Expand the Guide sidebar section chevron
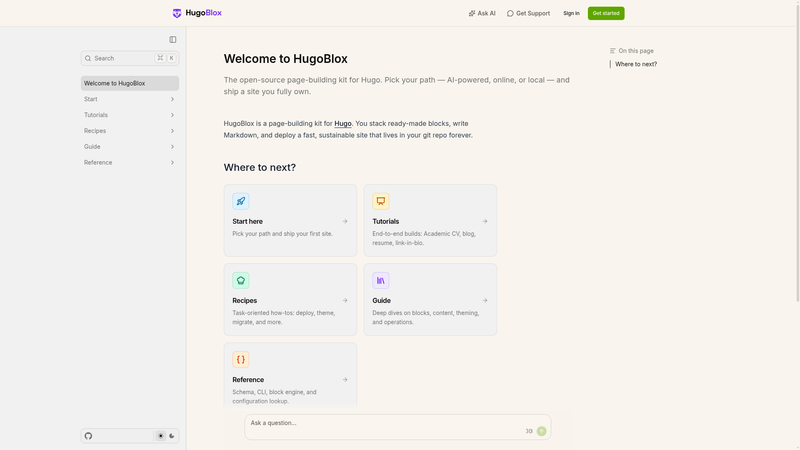 pos(172,146)
